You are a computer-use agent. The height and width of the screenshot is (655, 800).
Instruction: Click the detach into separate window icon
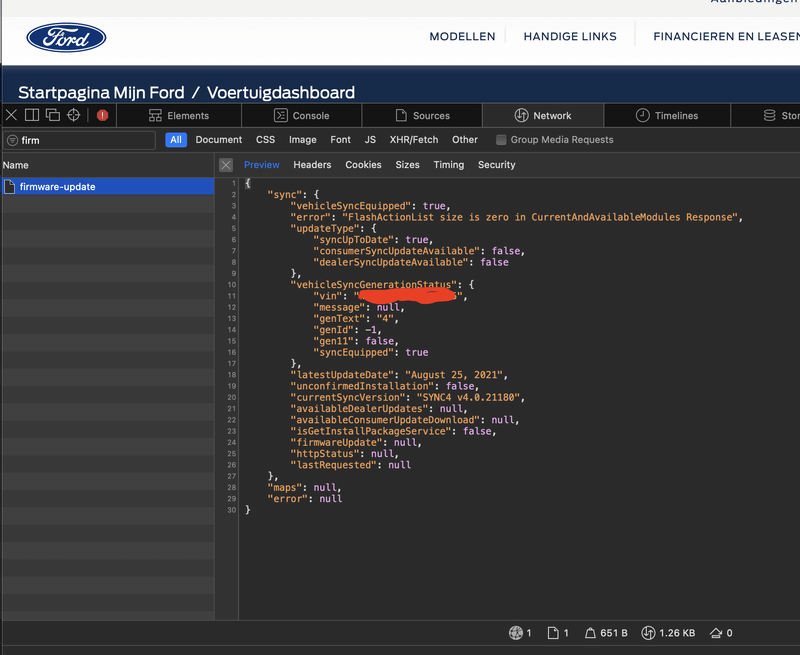point(52,115)
